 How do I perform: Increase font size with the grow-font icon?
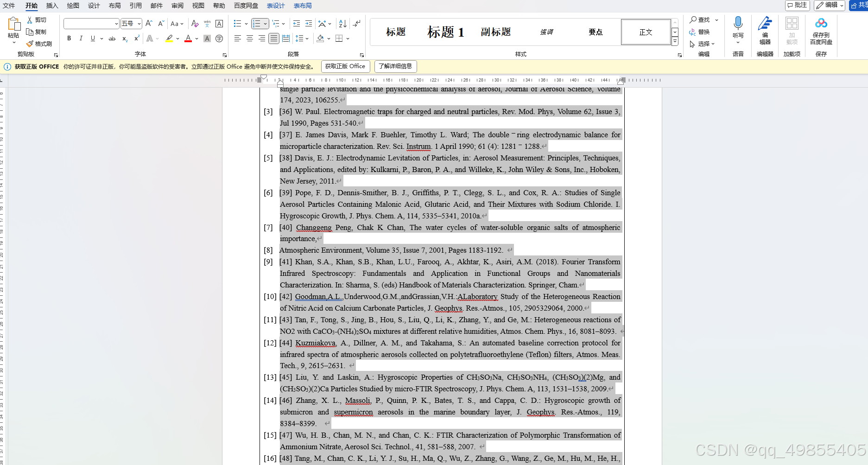click(149, 24)
